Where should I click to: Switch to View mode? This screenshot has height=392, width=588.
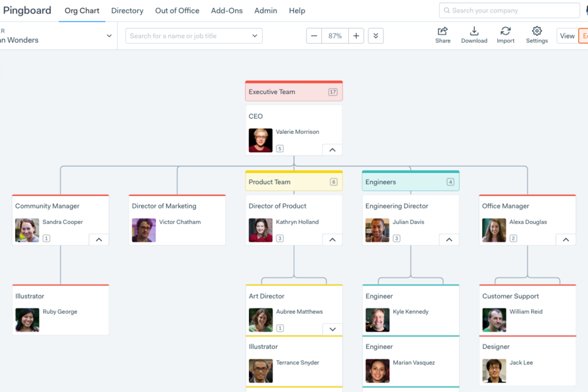[567, 36]
